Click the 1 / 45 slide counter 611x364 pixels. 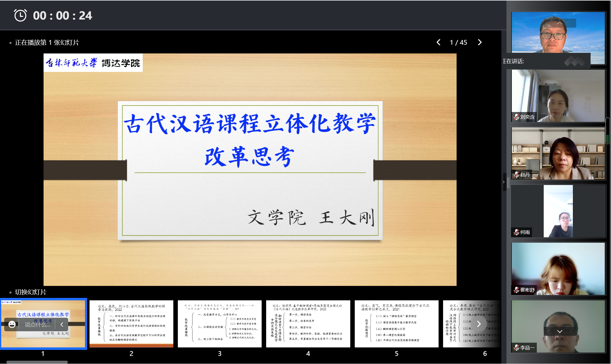pos(458,42)
